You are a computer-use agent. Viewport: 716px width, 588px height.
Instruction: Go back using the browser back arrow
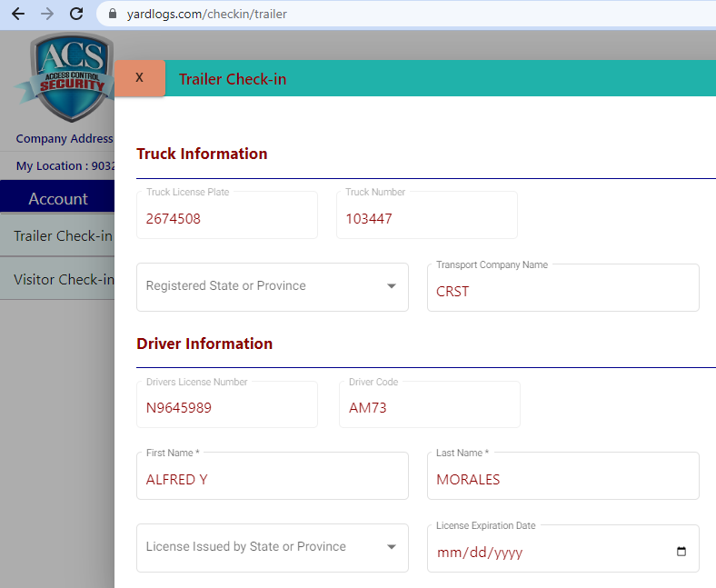18,14
